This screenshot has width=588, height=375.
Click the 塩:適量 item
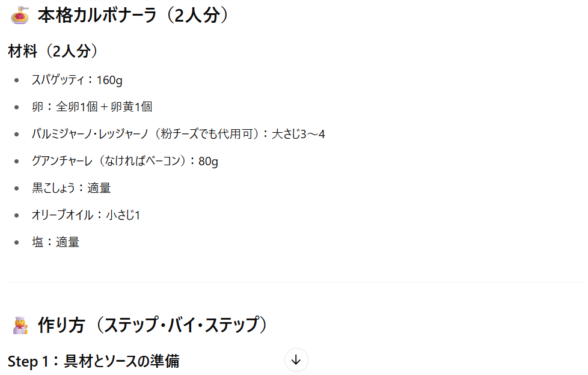(x=55, y=242)
